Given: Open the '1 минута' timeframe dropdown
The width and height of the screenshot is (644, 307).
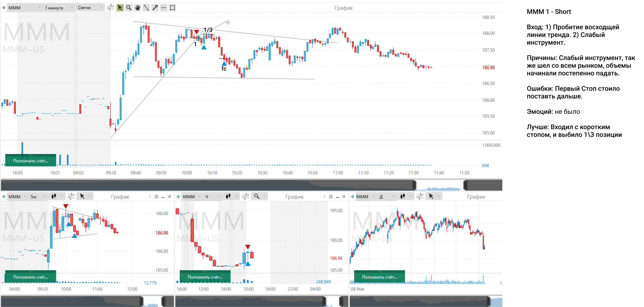Looking at the screenshot, I should pyautogui.click(x=59, y=8).
